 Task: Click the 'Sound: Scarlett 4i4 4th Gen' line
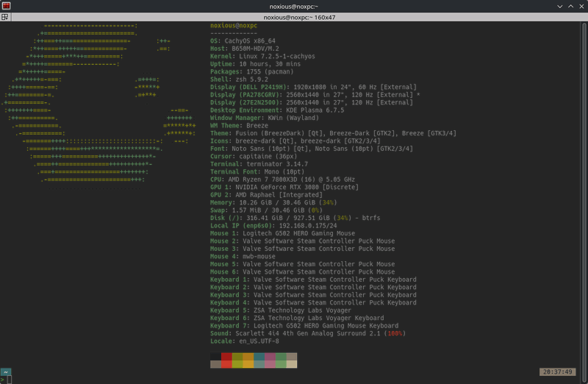[x=308, y=333]
